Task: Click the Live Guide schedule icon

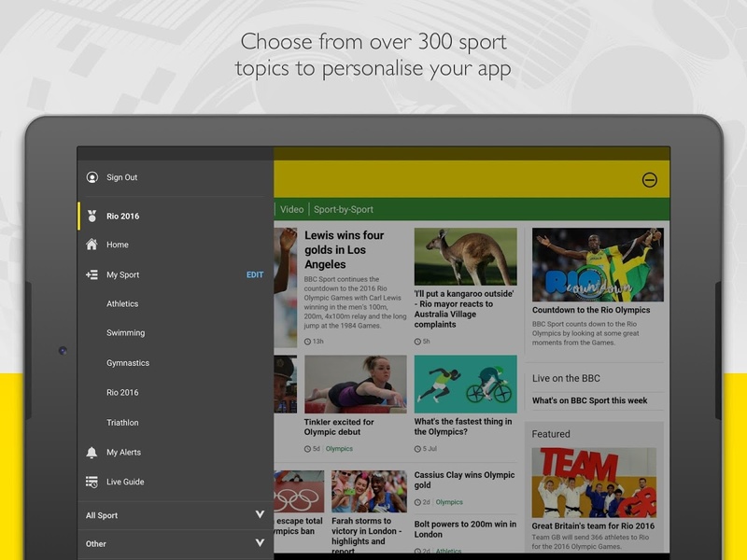Action: pos(92,482)
